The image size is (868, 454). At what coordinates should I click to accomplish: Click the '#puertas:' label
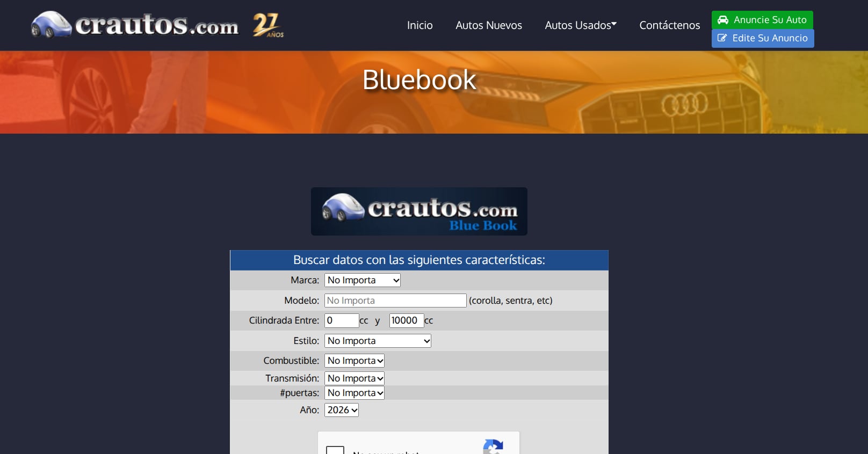[299, 393]
